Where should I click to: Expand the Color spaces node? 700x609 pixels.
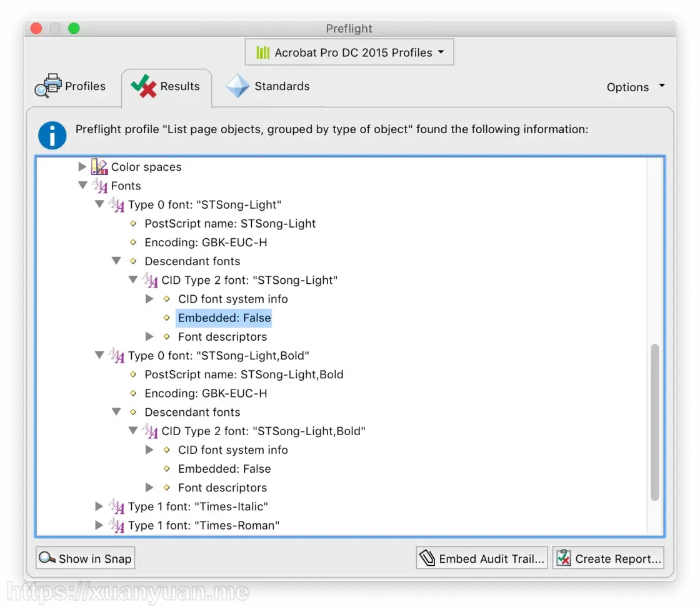click(x=82, y=166)
